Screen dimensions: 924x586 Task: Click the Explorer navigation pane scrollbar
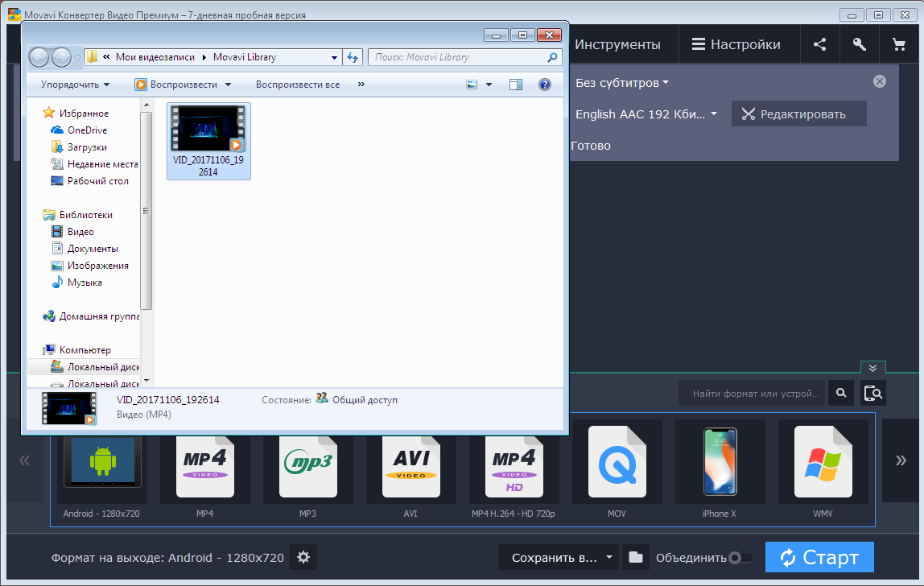click(146, 211)
